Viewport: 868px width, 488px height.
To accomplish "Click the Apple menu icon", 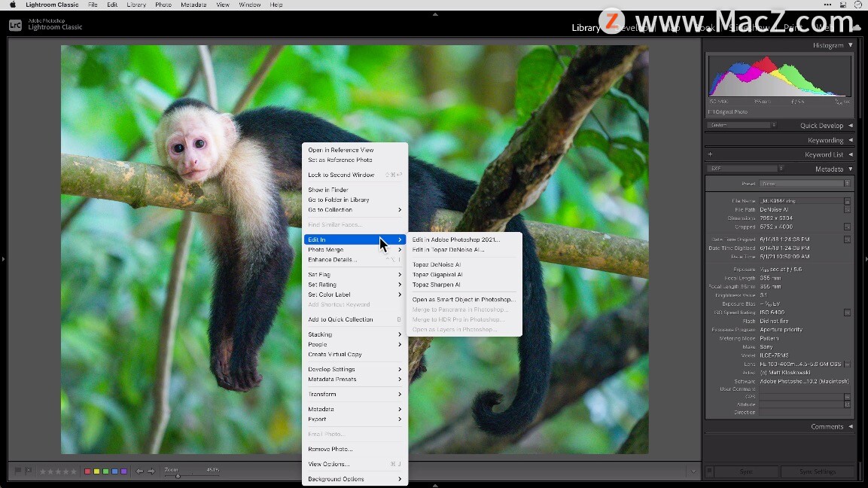I will pyautogui.click(x=12, y=5).
